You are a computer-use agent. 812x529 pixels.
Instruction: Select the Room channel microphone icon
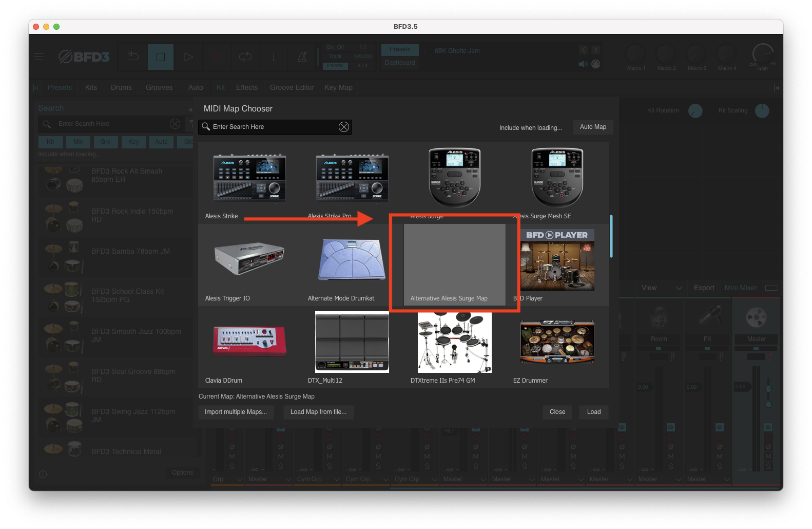coord(659,317)
